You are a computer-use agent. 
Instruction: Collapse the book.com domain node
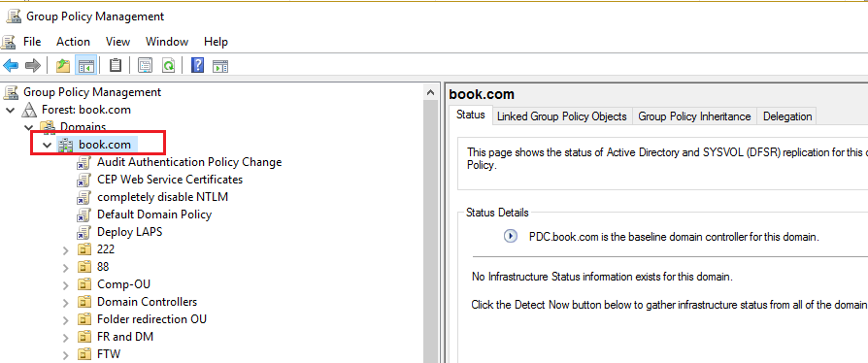[48, 146]
